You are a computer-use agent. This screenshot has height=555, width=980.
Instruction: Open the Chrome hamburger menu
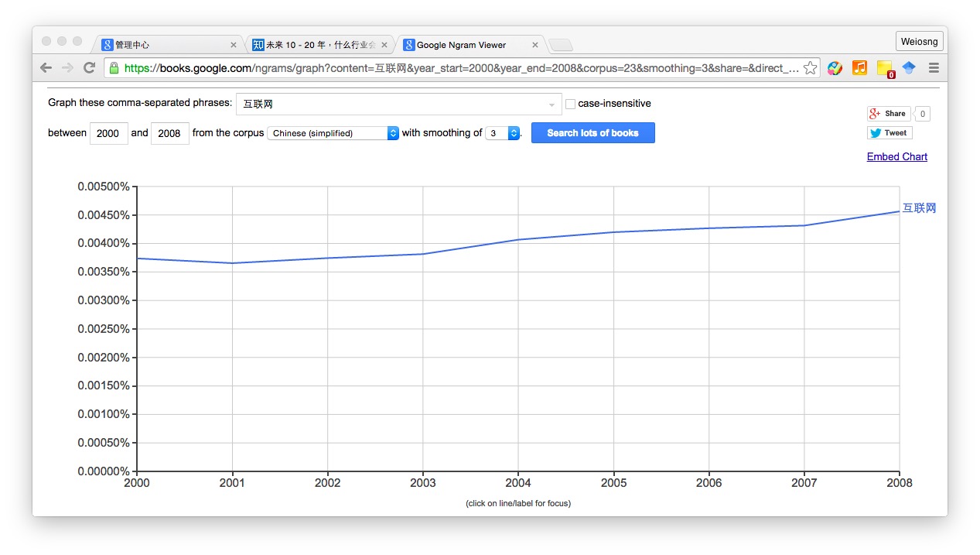click(934, 68)
